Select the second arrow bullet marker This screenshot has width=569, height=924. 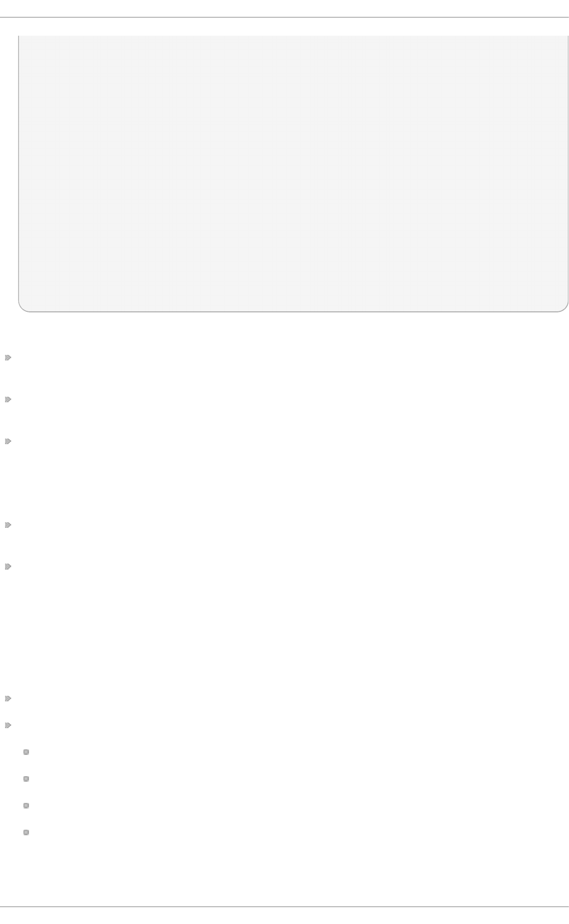pos(8,400)
